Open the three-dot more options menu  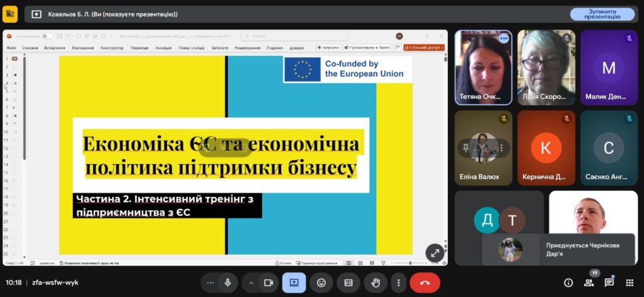399,283
